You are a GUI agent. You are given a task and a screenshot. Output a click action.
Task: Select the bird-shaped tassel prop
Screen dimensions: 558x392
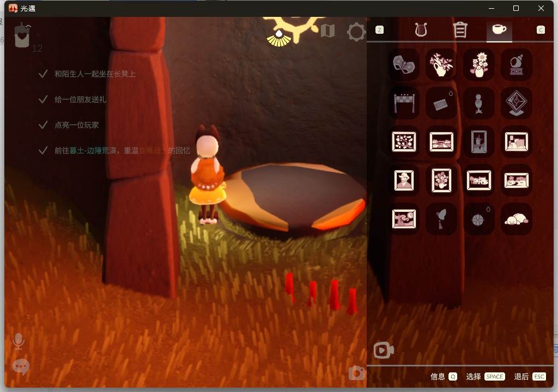click(x=441, y=218)
